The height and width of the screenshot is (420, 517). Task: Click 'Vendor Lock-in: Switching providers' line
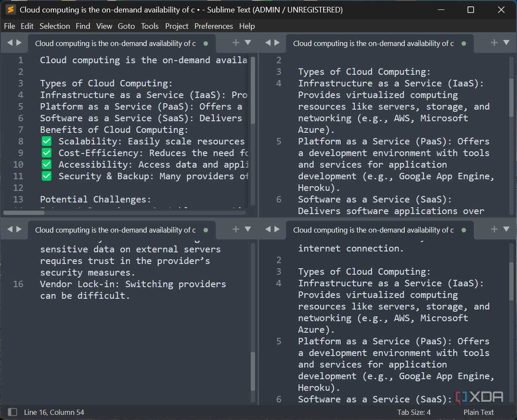[x=133, y=284]
